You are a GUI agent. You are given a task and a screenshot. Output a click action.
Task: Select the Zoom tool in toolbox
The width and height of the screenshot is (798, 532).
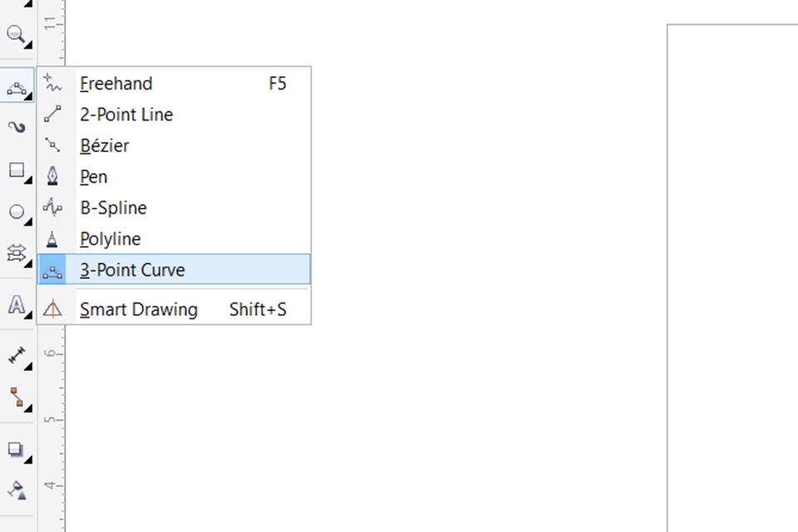click(x=17, y=35)
